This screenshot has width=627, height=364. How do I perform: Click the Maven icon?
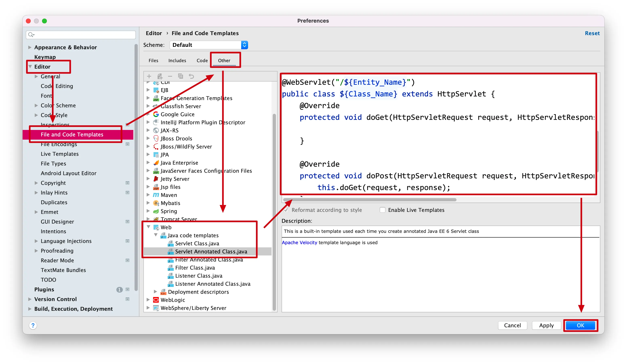tap(156, 195)
